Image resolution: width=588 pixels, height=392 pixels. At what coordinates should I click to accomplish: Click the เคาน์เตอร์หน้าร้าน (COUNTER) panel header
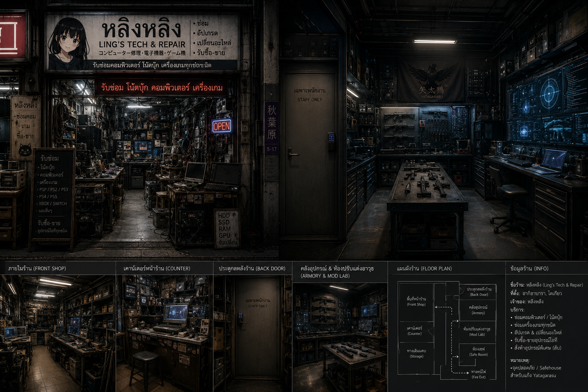pyautogui.click(x=157, y=268)
